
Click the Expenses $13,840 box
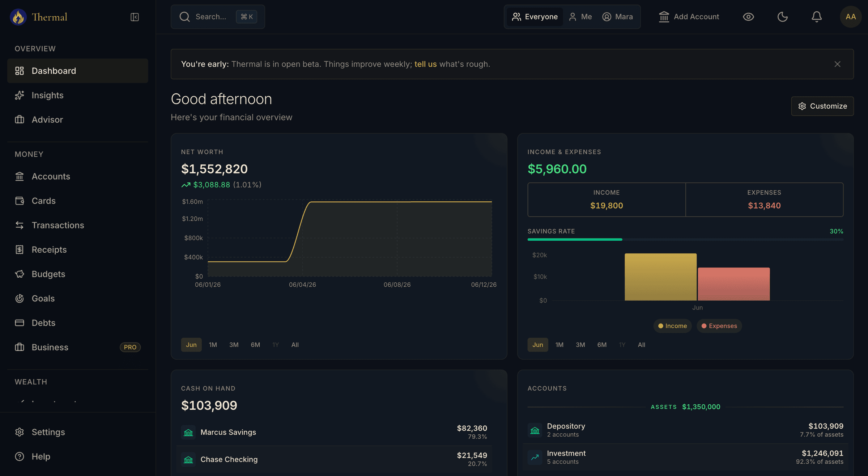click(764, 200)
